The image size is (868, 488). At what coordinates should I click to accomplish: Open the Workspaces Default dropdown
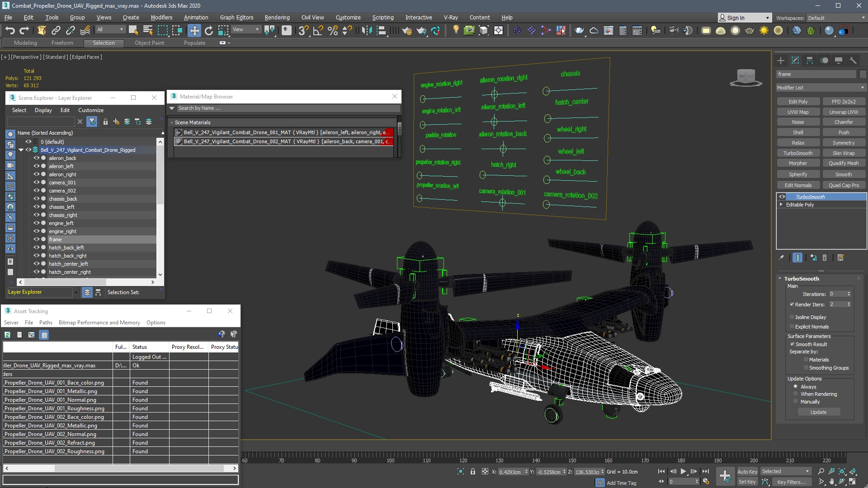click(x=836, y=18)
